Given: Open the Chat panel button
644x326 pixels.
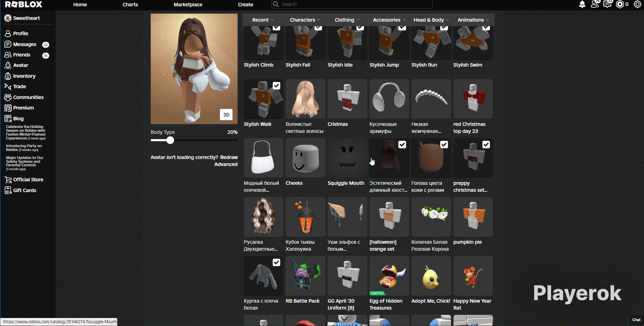Looking at the screenshot, I should [x=636, y=320].
